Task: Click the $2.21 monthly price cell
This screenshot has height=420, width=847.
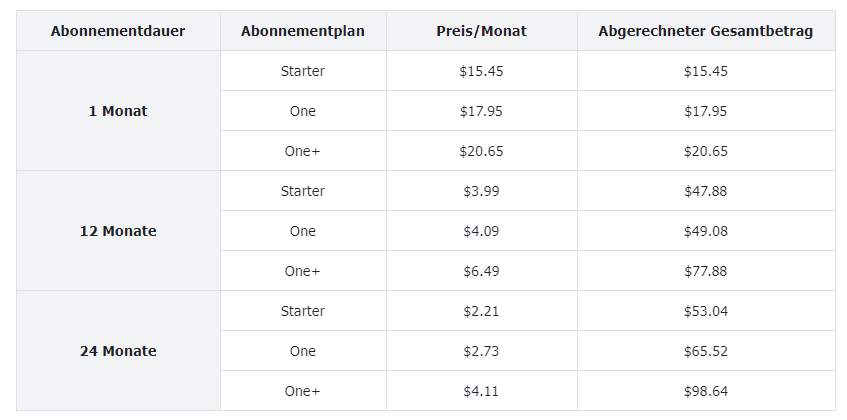Action: click(x=481, y=310)
